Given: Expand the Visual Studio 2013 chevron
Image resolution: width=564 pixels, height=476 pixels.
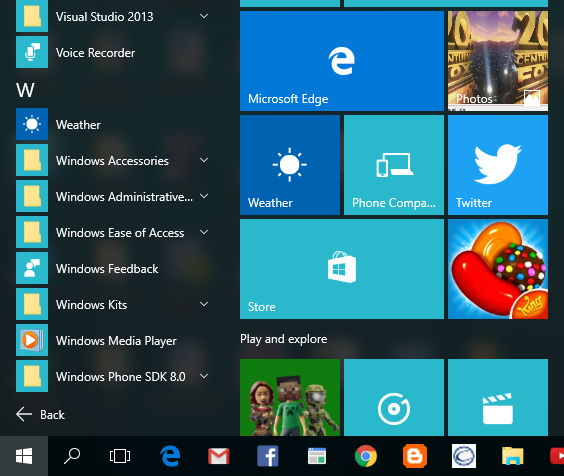Looking at the screenshot, I should pyautogui.click(x=204, y=16).
